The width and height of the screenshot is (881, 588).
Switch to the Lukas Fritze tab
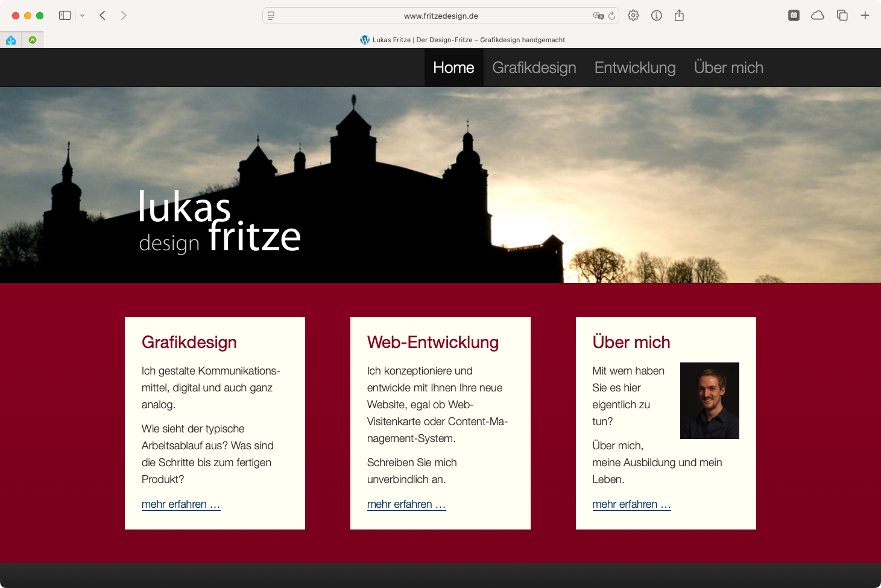tap(462, 40)
